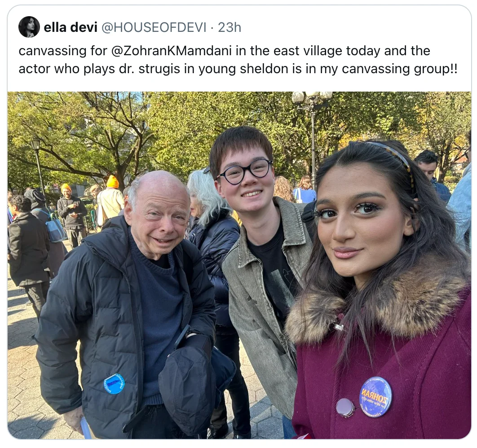
Task: Click the blue ZOHRAN pin on maroon coat
Action: pos(375,396)
